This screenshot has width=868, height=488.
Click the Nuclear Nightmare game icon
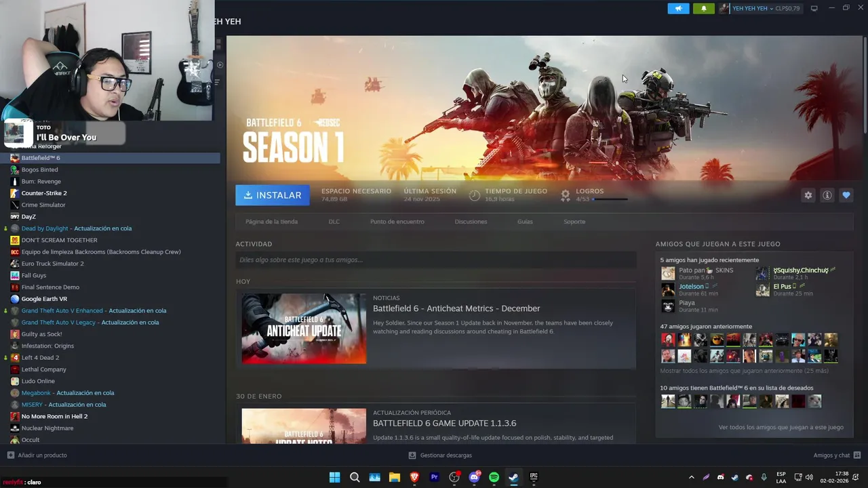pos(15,428)
